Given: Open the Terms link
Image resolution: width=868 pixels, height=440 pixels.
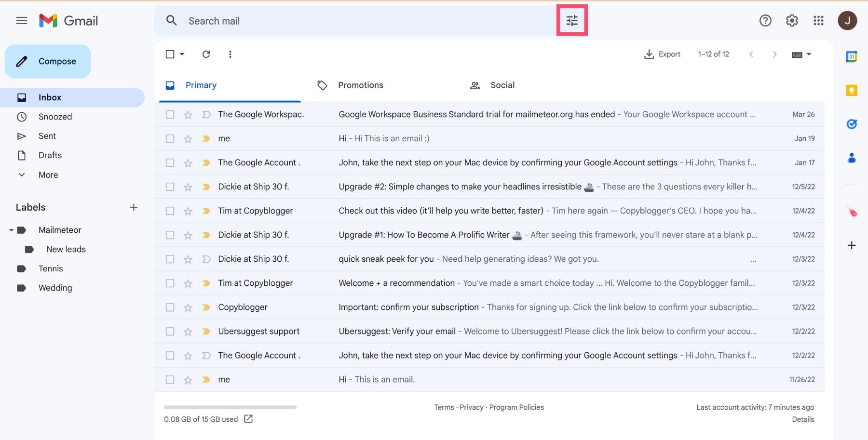Looking at the screenshot, I should [x=444, y=407].
